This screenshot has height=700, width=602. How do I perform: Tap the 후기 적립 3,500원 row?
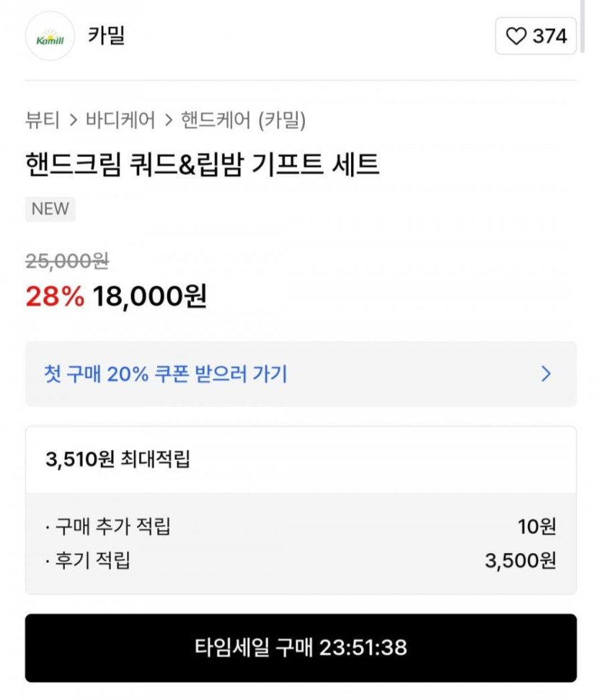(x=300, y=560)
